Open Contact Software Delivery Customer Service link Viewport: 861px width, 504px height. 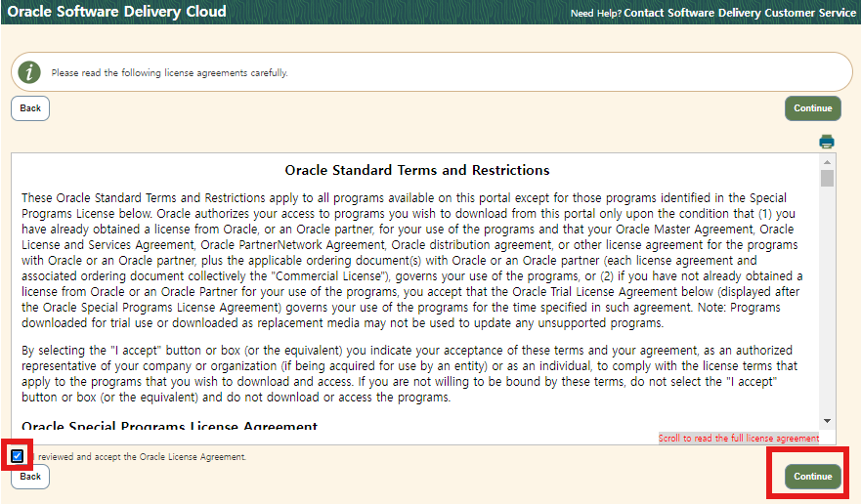click(x=740, y=13)
